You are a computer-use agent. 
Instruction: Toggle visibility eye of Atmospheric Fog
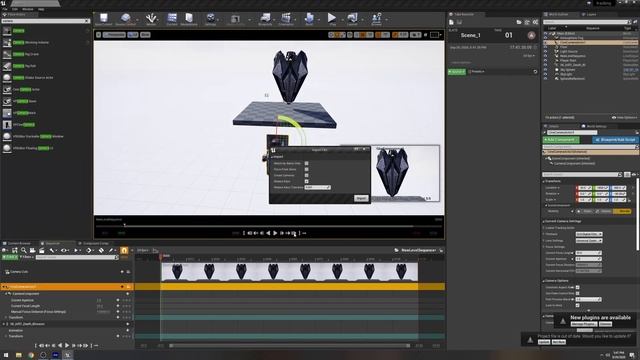545,38
